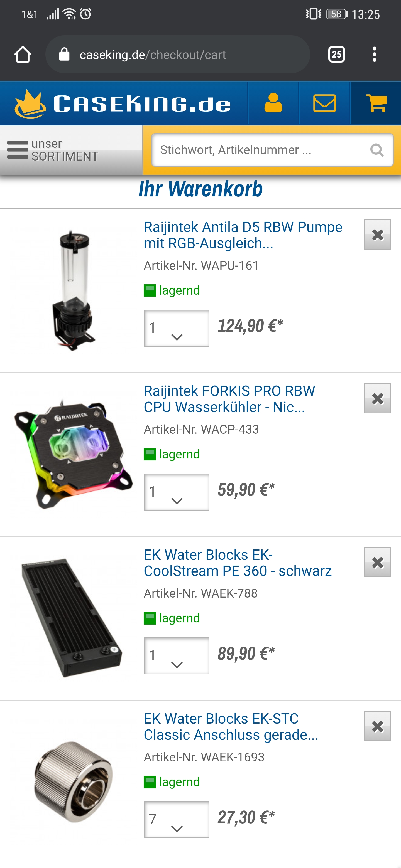Open quantity dropdown for Antila D5 pump
The image size is (401, 868).
pyautogui.click(x=176, y=328)
